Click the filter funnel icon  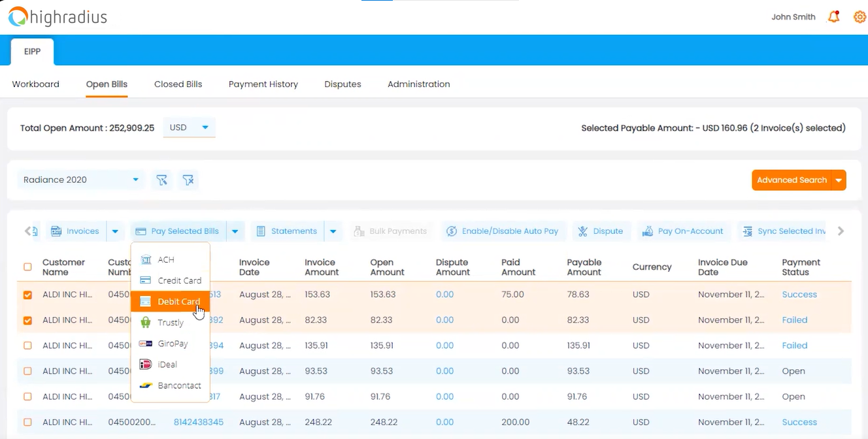coord(161,180)
